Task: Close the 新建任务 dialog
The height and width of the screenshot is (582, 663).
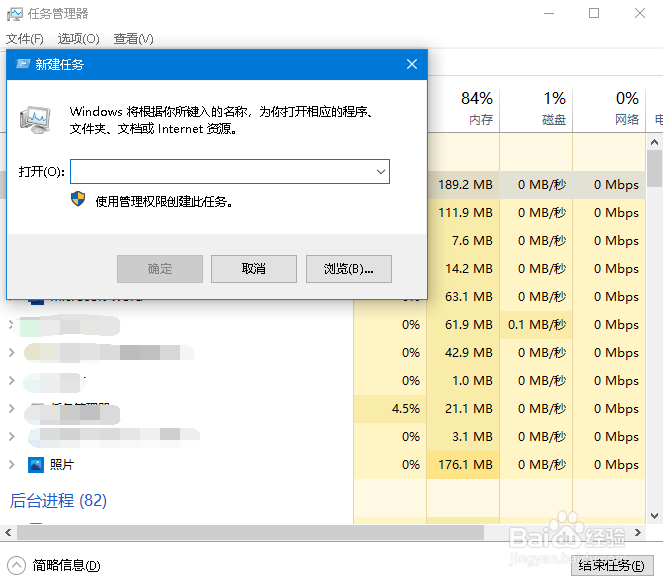Action: (x=412, y=64)
